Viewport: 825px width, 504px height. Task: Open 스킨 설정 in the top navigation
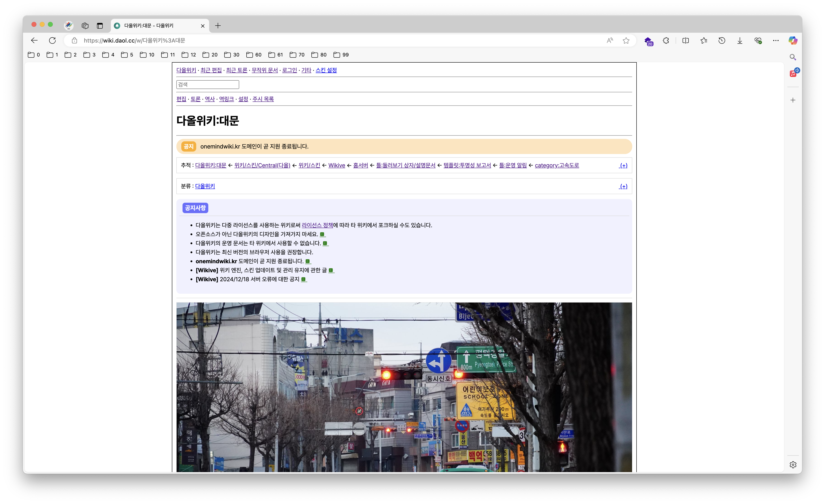click(326, 70)
